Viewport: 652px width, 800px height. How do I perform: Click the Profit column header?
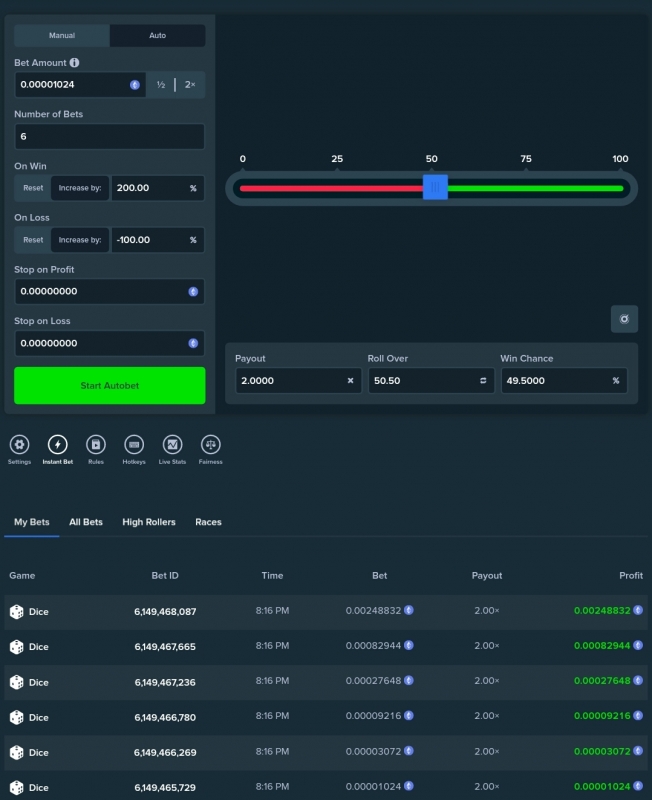point(631,576)
